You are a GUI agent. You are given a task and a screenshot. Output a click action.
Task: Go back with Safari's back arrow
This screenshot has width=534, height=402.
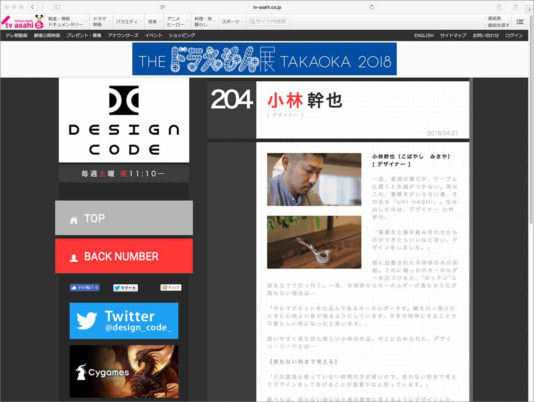(x=32, y=7)
